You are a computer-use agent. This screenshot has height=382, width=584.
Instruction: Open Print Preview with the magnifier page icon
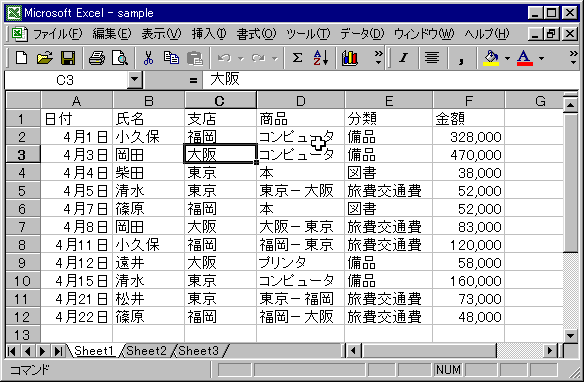pyautogui.click(x=120, y=58)
